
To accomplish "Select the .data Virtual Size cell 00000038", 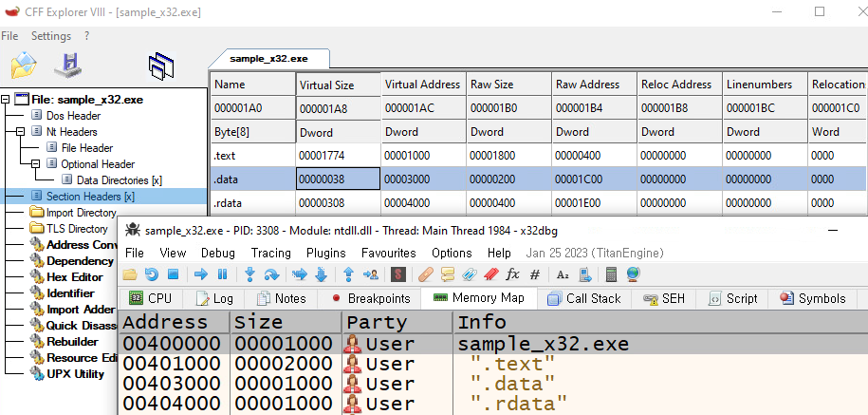I will coord(339,179).
